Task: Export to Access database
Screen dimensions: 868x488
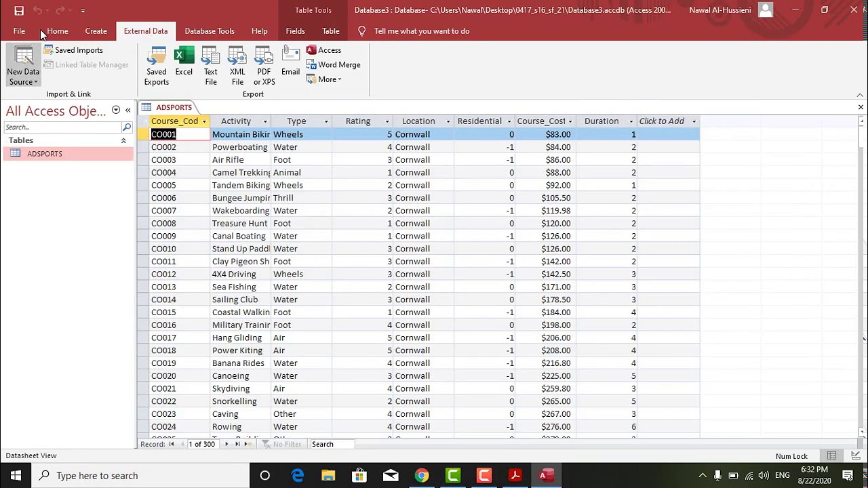Action: point(323,50)
